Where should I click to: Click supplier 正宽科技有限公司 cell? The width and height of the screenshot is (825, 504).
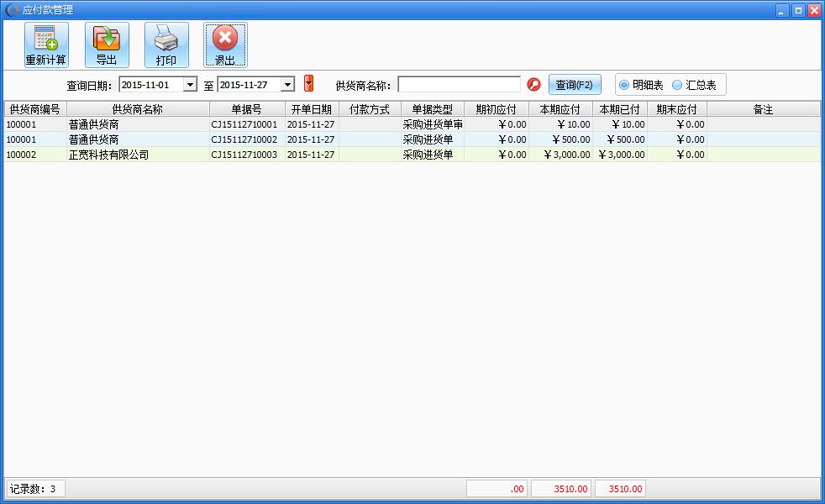pyautogui.click(x=138, y=155)
